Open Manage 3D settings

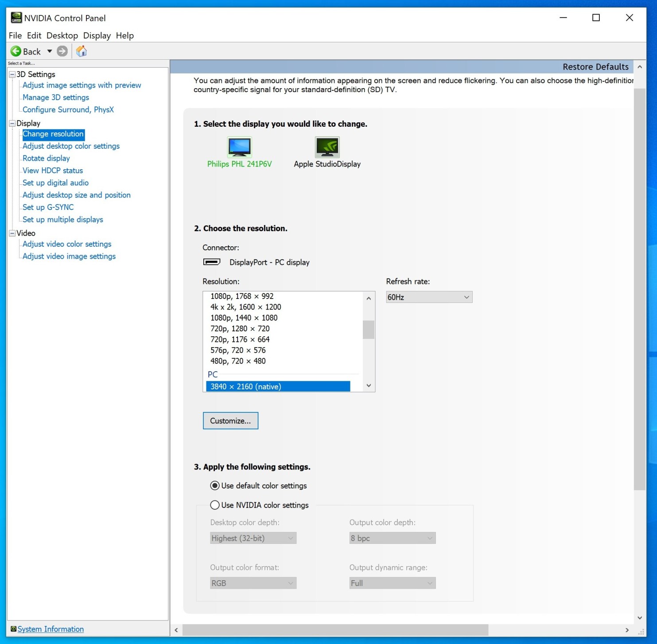pos(56,97)
